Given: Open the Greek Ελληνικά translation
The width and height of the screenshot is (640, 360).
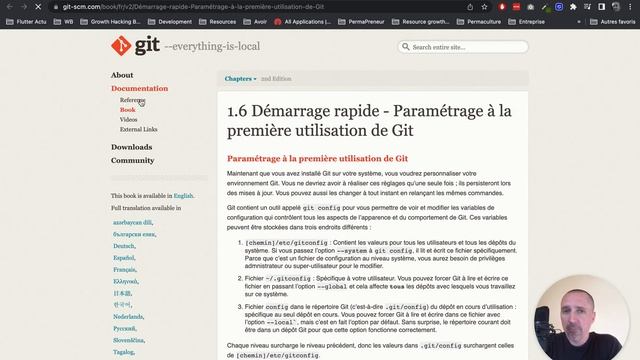Looking at the screenshot, I should click(x=125, y=282).
